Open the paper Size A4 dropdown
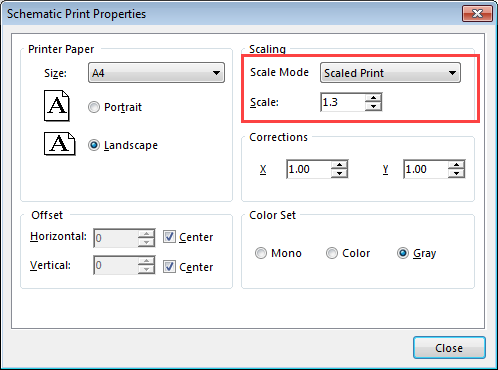 156,73
